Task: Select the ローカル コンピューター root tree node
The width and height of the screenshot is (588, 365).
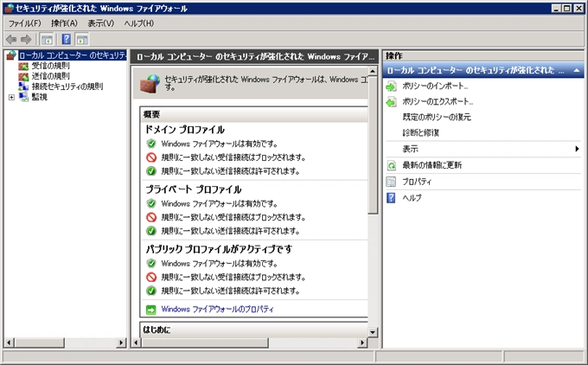Action: (73, 55)
